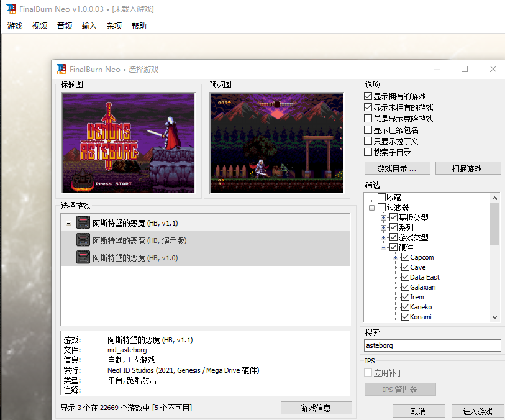Image resolution: width=505 pixels, height=420 pixels.
Task: Uncheck the Cave hardware filter
Action: (x=406, y=267)
